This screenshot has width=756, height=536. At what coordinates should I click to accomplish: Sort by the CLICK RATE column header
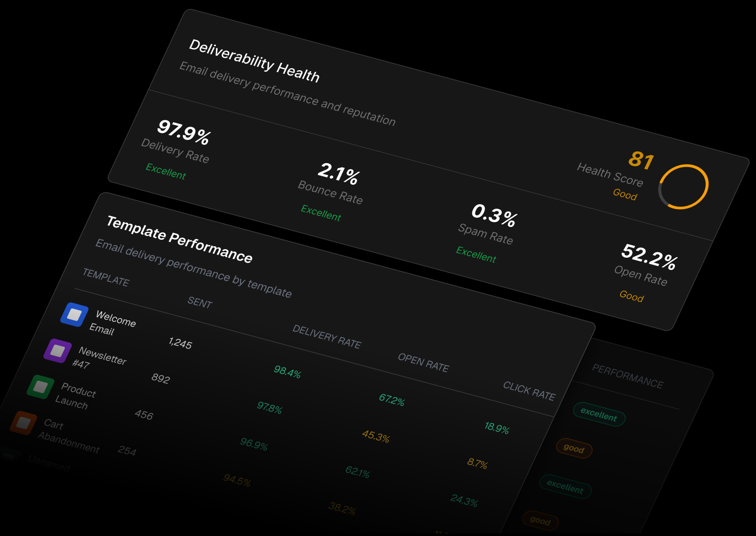point(529,391)
